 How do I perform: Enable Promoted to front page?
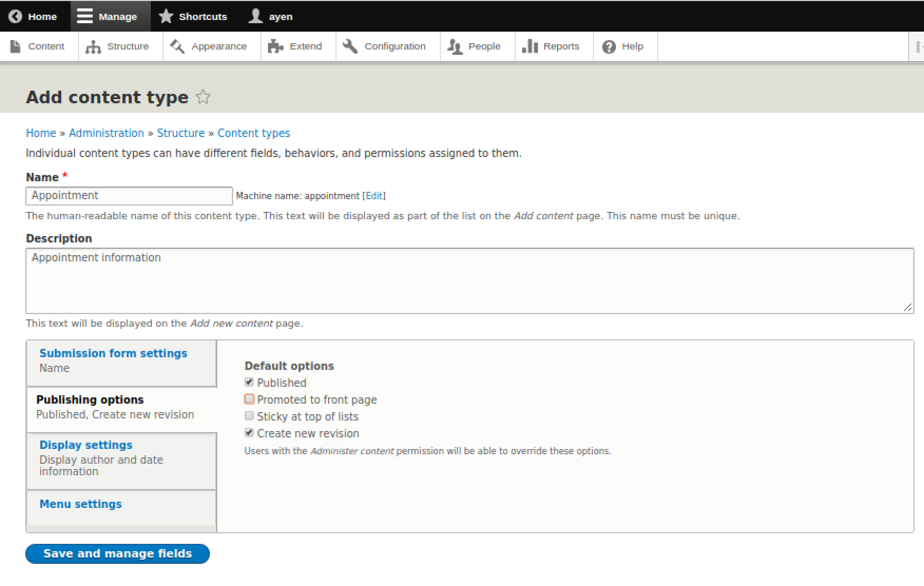[249, 399]
